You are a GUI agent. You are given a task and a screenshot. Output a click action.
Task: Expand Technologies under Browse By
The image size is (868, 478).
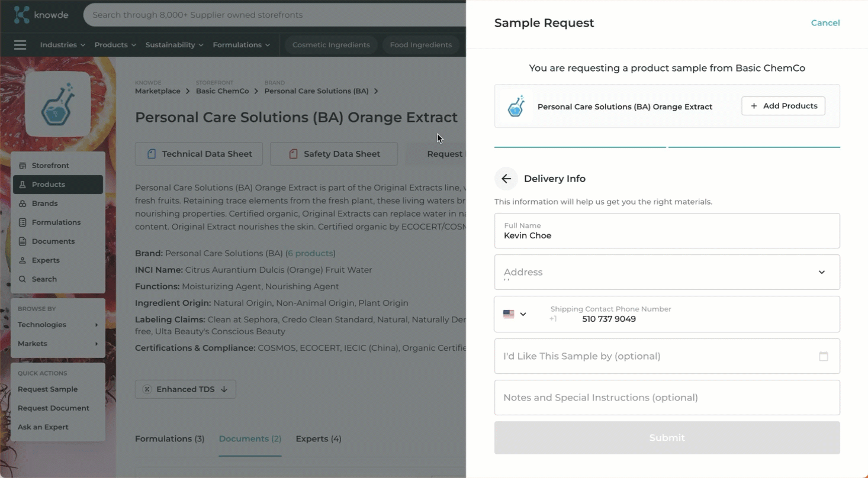57,325
